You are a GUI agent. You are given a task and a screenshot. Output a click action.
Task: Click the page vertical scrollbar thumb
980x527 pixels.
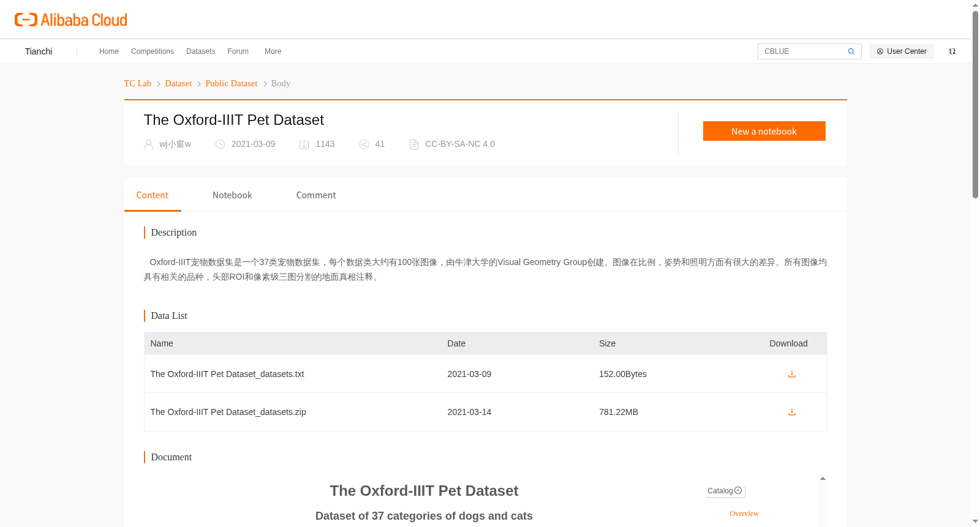point(975,104)
